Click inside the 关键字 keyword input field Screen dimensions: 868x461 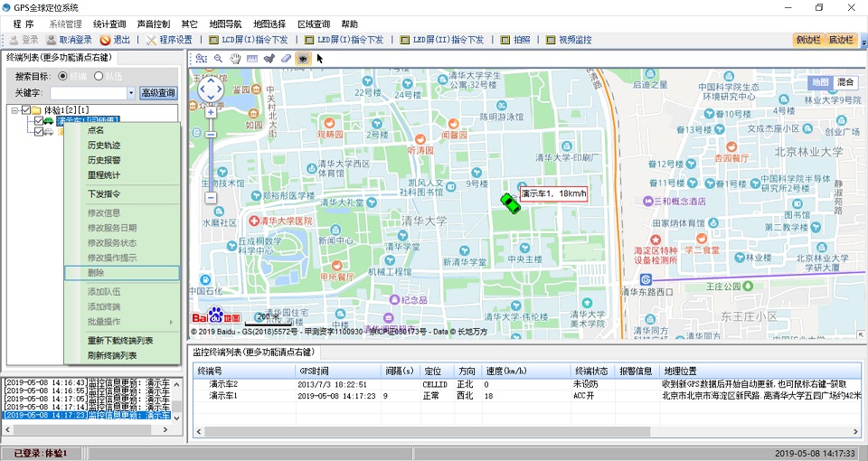coord(89,93)
